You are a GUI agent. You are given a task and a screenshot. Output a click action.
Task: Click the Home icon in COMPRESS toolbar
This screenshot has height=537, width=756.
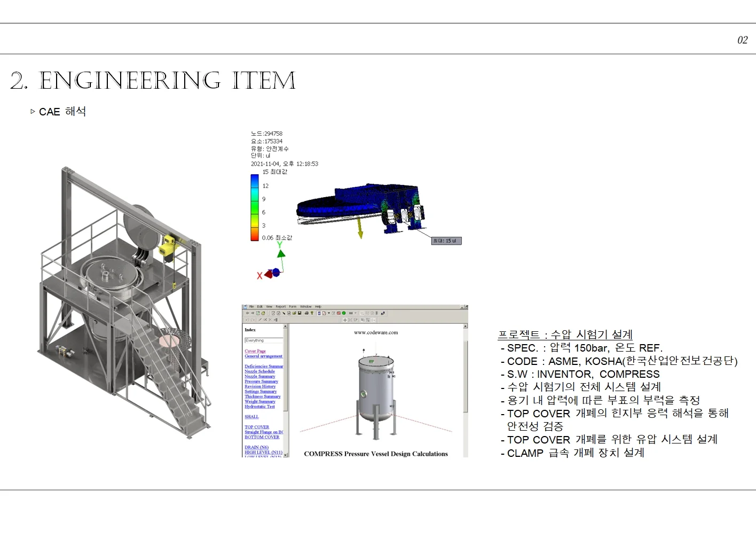[263, 313]
